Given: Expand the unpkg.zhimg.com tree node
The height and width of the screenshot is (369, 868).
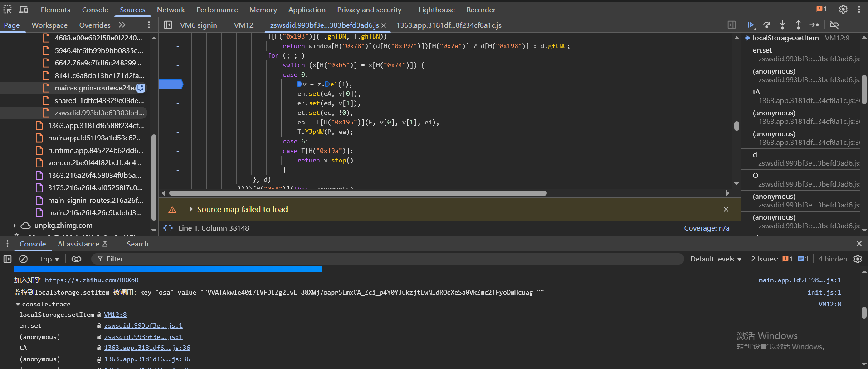Looking at the screenshot, I should click(x=15, y=226).
